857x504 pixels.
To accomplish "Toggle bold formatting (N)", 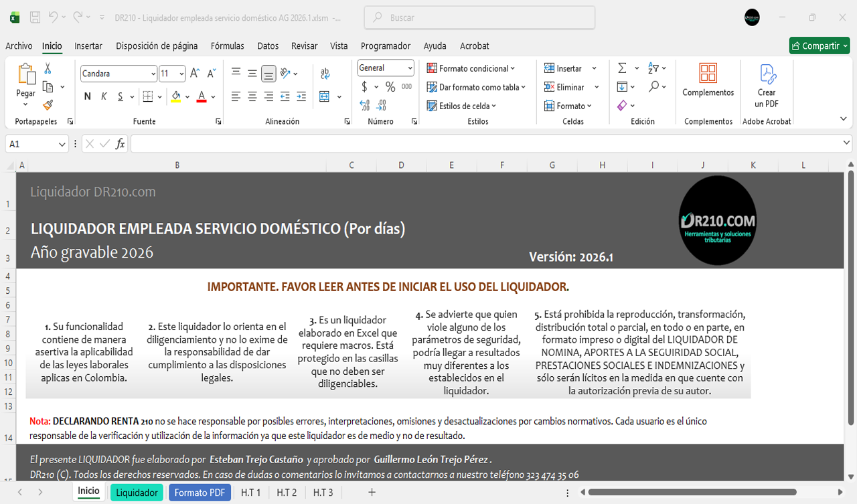I will pos(87,96).
